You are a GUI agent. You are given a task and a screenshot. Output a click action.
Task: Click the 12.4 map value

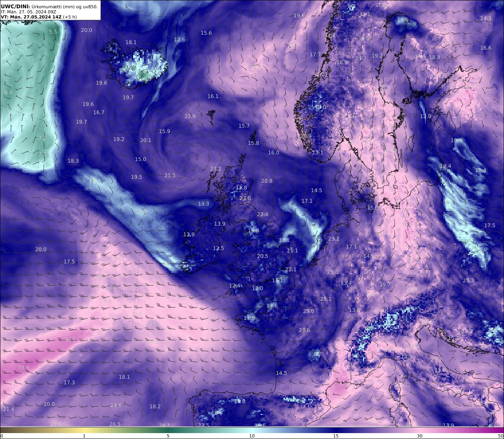pos(235,285)
